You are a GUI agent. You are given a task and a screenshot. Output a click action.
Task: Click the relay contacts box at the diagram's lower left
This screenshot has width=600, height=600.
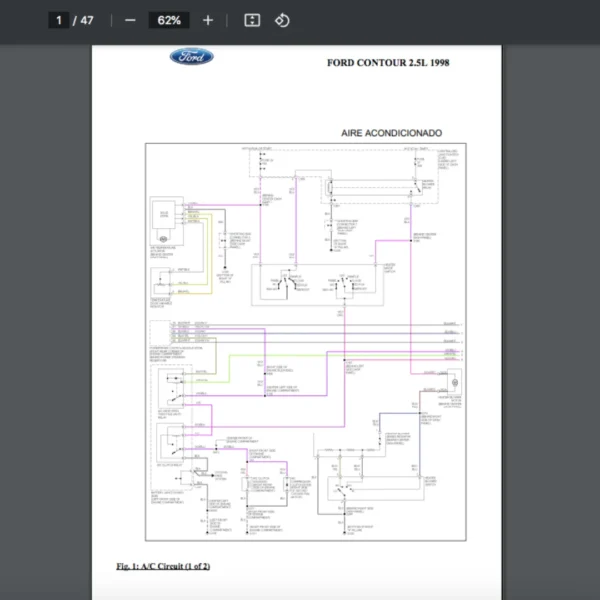tap(168, 440)
